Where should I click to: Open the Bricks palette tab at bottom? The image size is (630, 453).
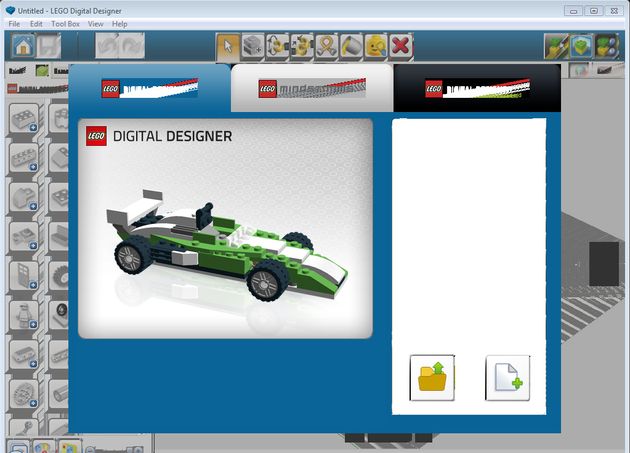coord(19,446)
